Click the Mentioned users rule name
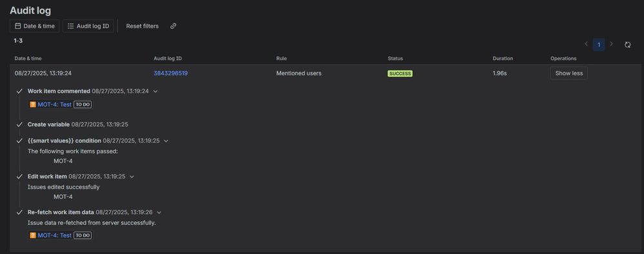This screenshot has width=644, height=254. [299, 73]
